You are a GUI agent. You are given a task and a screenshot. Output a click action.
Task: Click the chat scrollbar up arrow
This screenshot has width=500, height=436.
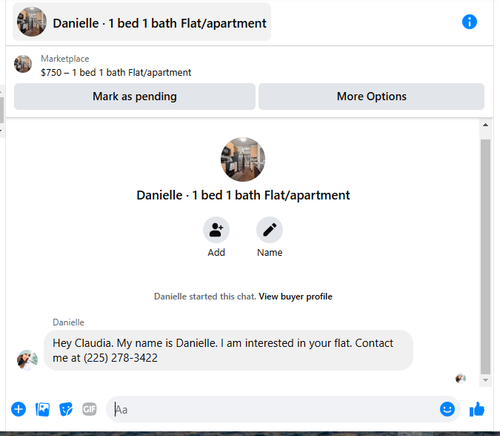pyautogui.click(x=485, y=125)
